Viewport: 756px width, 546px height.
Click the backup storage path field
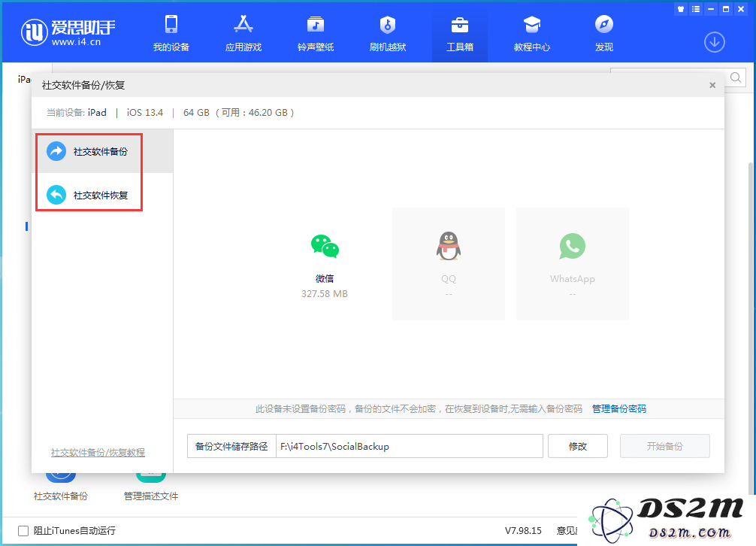pyautogui.click(x=410, y=446)
